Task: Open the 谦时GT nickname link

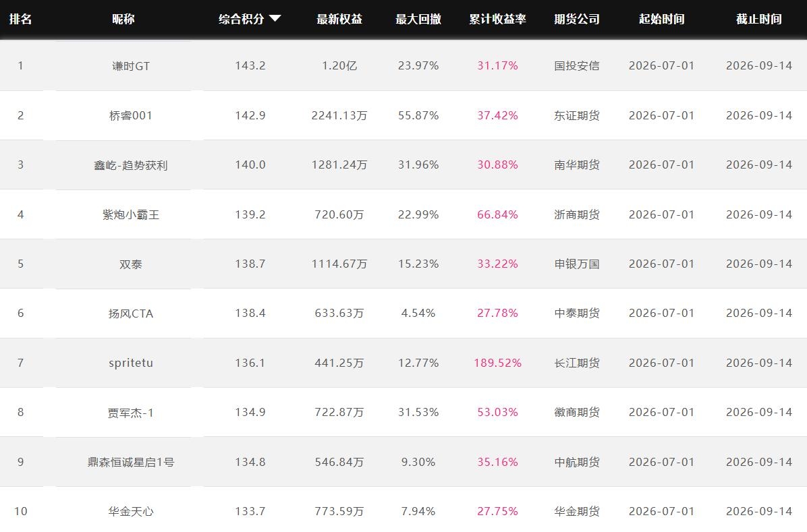Action: [131, 66]
